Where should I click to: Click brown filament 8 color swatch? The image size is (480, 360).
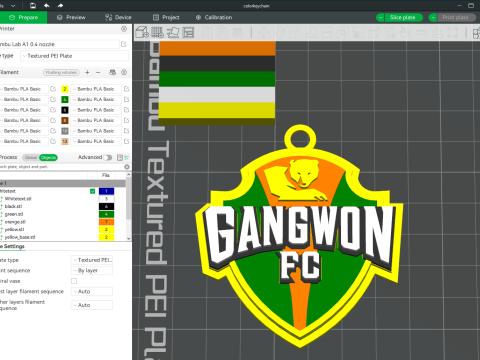tap(65, 120)
